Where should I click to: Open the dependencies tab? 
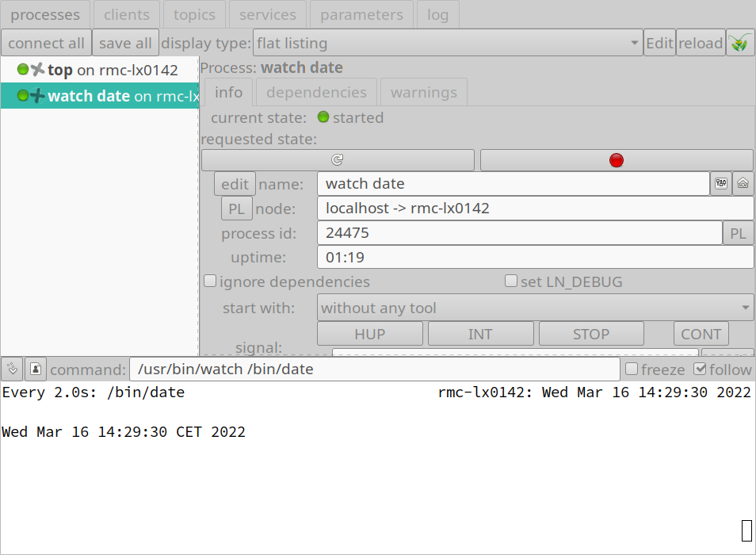tap(316, 92)
